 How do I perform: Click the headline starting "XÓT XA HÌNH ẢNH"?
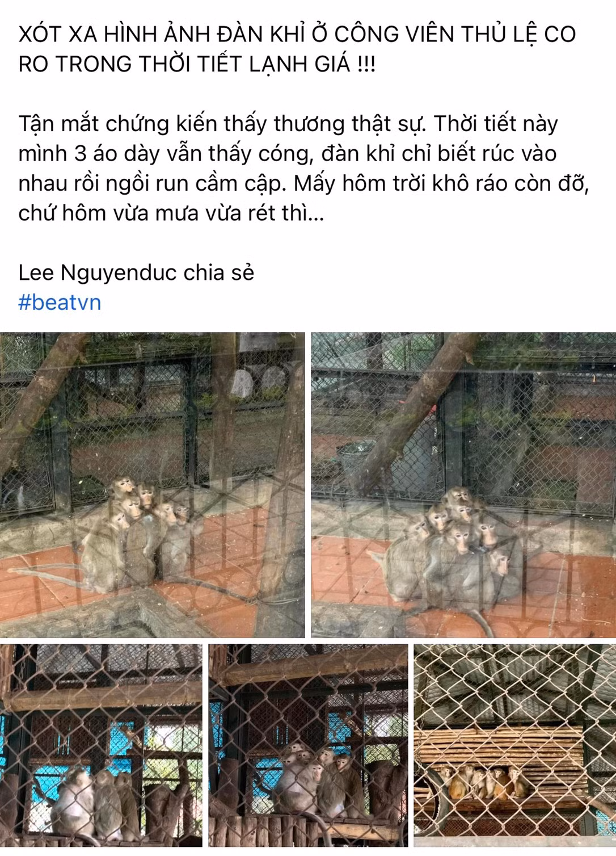click(298, 49)
